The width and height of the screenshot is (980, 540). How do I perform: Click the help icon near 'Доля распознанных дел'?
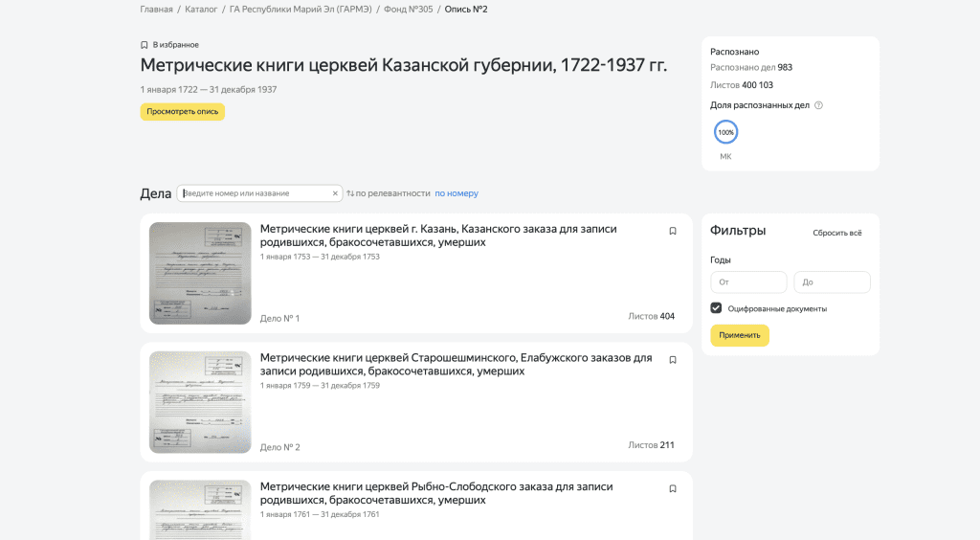pos(818,105)
